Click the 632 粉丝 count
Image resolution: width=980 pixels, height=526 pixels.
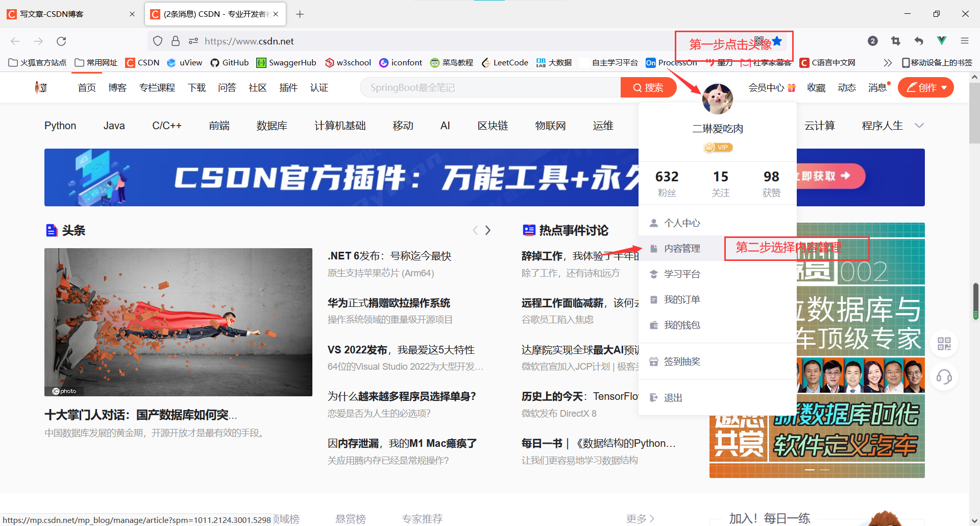pos(667,183)
